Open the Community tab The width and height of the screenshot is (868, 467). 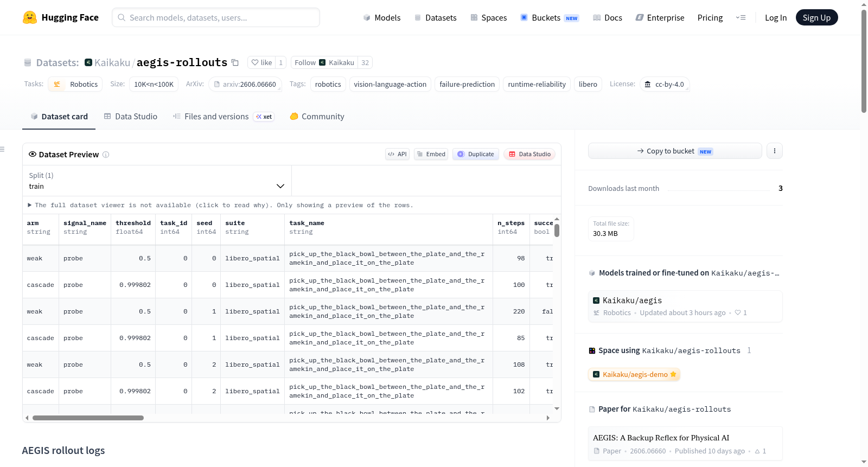pyautogui.click(x=317, y=117)
